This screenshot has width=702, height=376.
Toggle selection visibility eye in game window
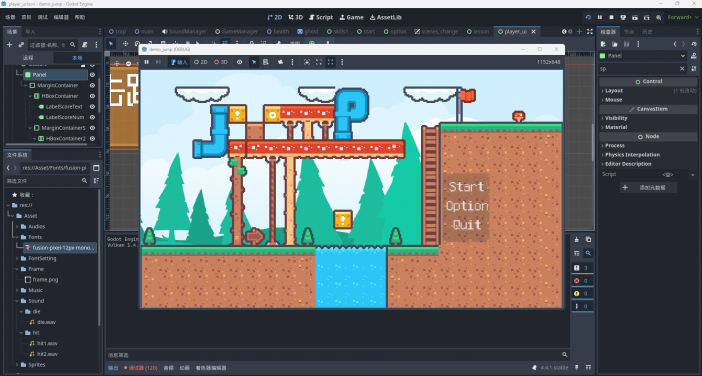click(x=240, y=62)
